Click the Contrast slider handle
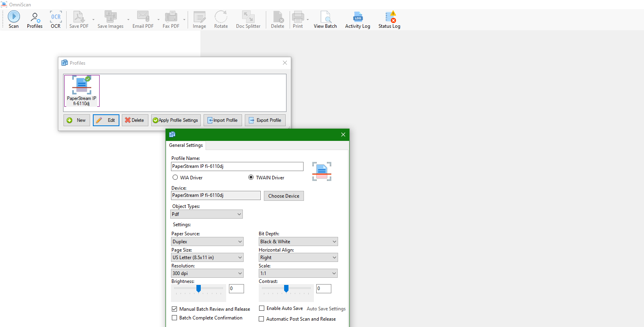This screenshot has width=644, height=327. point(286,289)
